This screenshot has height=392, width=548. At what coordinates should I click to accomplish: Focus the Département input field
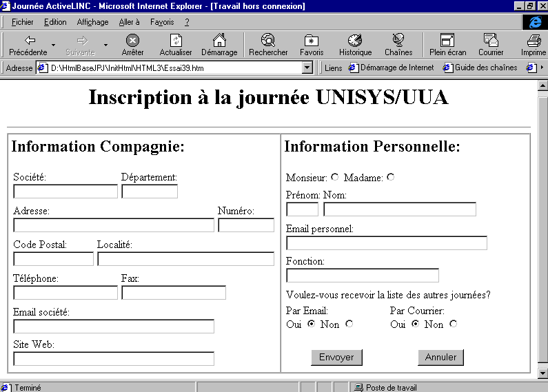click(x=150, y=192)
